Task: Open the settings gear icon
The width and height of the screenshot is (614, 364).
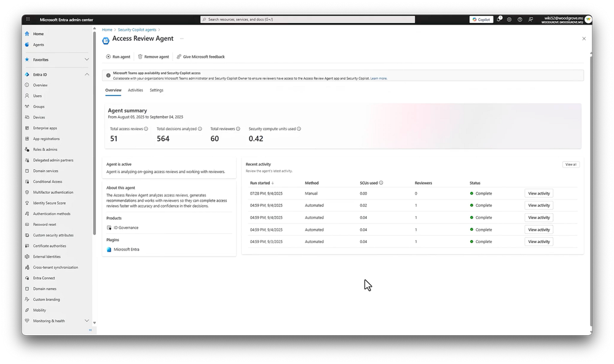Action: point(509,20)
